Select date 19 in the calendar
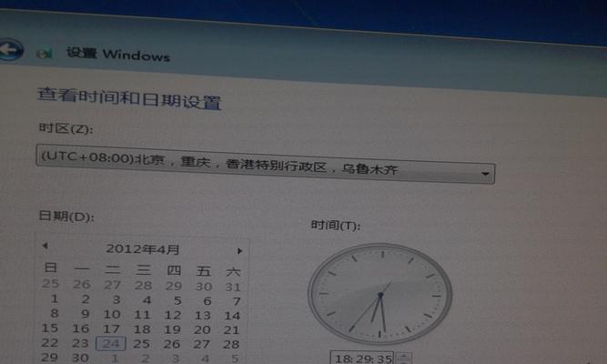 (x=172, y=330)
